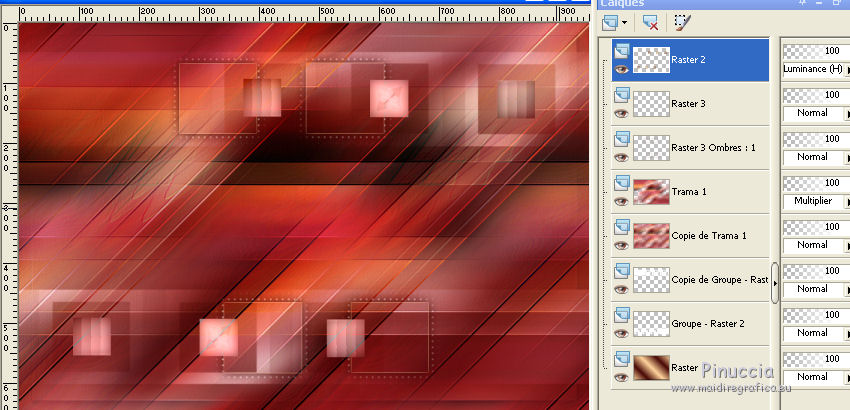Open the dropdown arrow beside New Layer icon
Viewport: 850px width, 410px height.
(x=624, y=23)
